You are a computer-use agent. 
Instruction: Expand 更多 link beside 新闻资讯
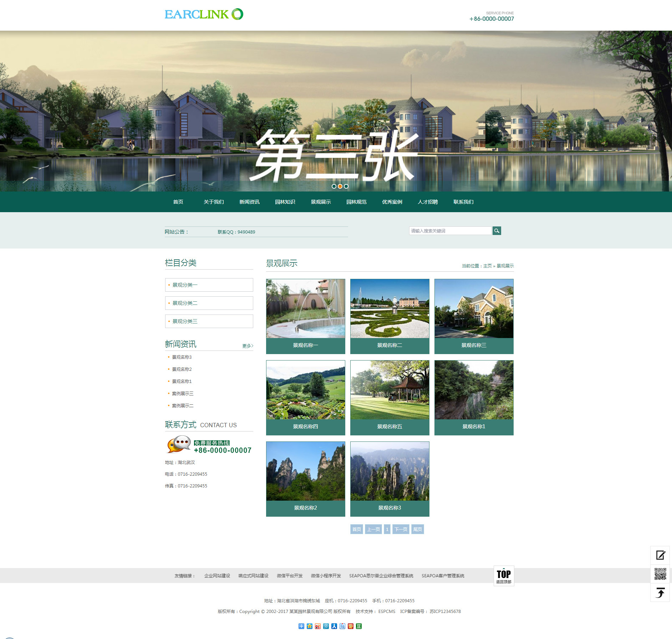click(248, 346)
